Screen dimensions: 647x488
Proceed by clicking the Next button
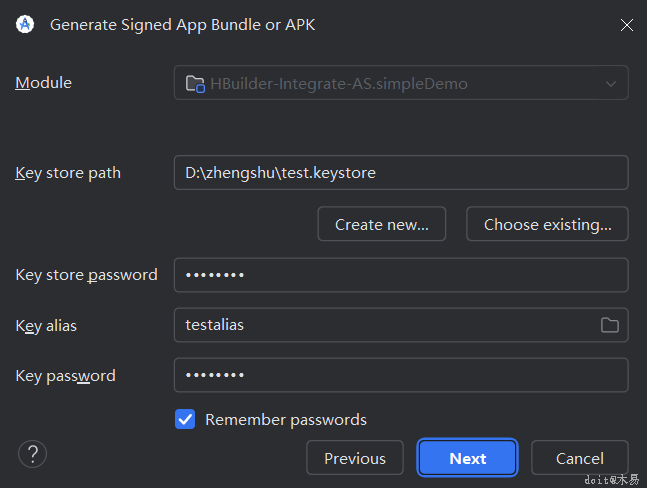(467, 459)
